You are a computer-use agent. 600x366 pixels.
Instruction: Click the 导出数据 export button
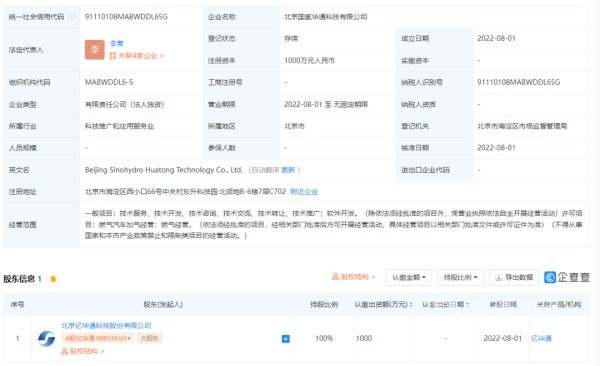514,277
